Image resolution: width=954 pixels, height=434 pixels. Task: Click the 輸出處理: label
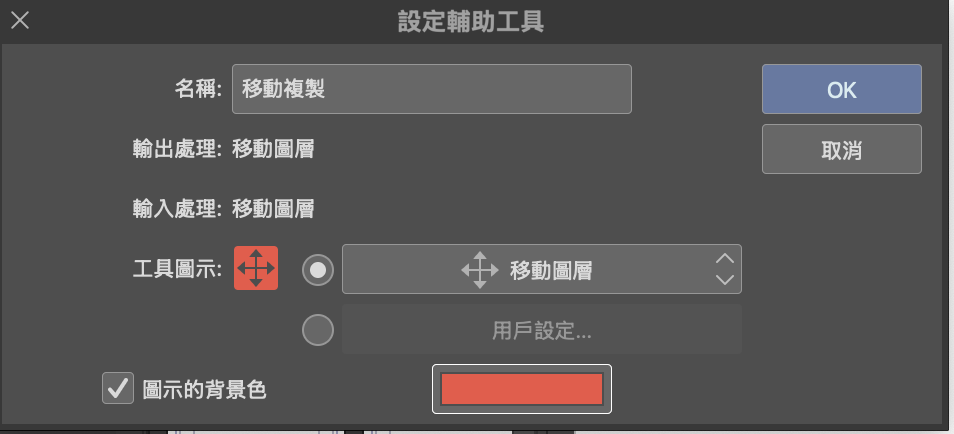tap(178, 149)
